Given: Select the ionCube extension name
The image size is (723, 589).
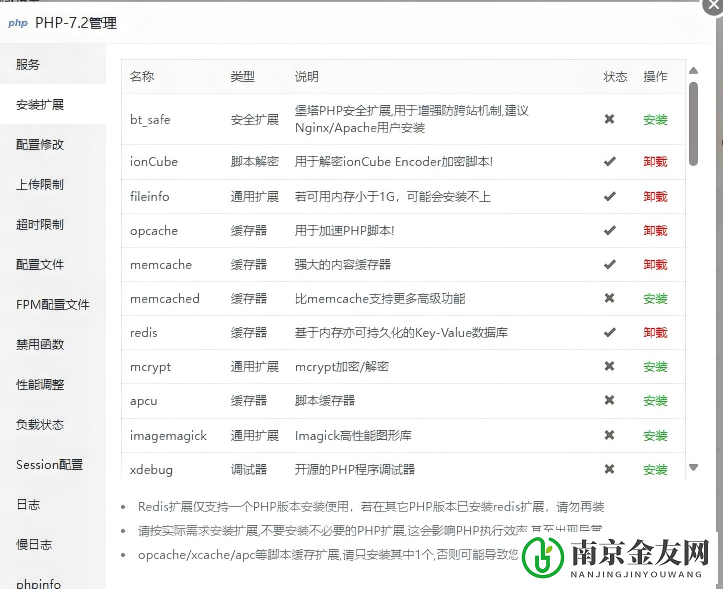Looking at the screenshot, I should click(154, 162).
